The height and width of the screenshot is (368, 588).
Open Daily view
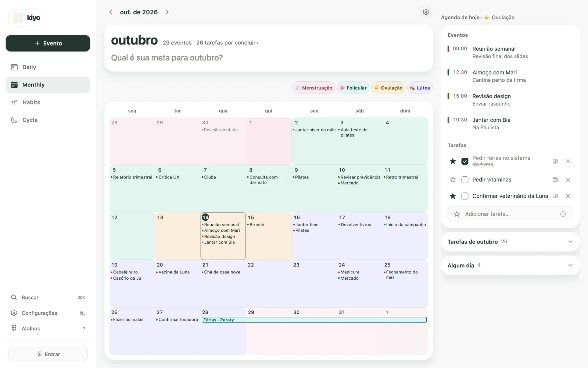click(48, 67)
